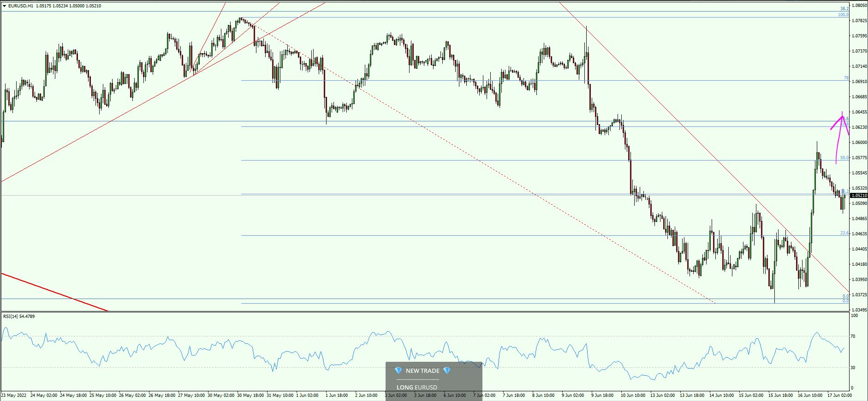Click the 24 May 02:00 time label
868x401 pixels.
44,395
